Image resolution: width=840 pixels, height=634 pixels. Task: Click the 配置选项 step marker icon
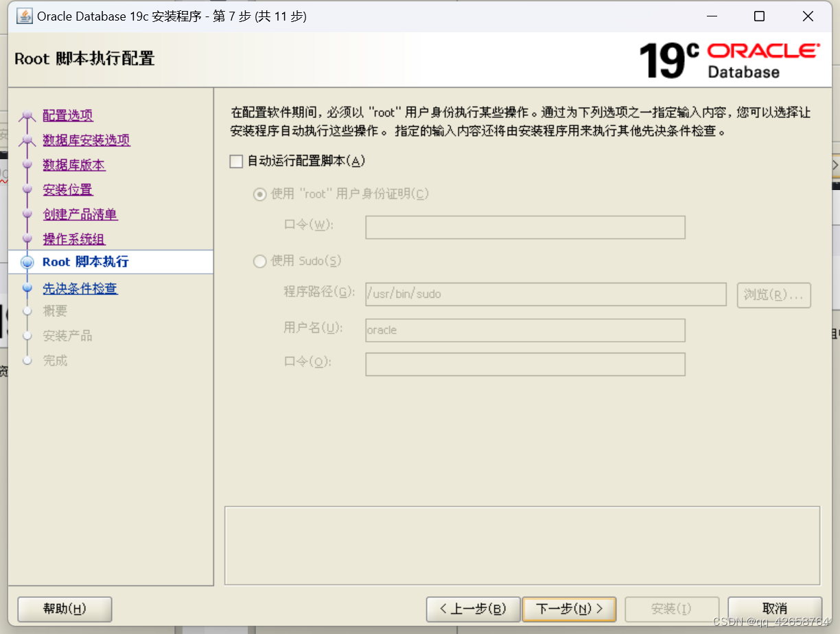[27, 116]
